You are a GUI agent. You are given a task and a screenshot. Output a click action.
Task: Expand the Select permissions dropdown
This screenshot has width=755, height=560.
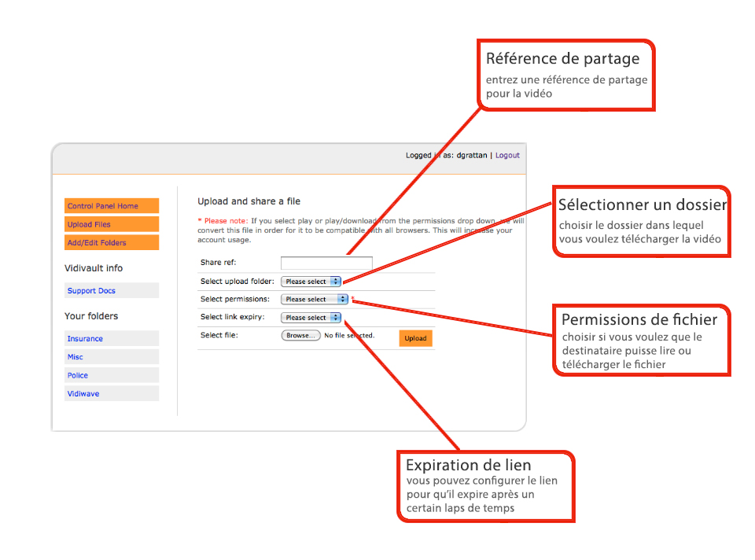[x=315, y=300]
